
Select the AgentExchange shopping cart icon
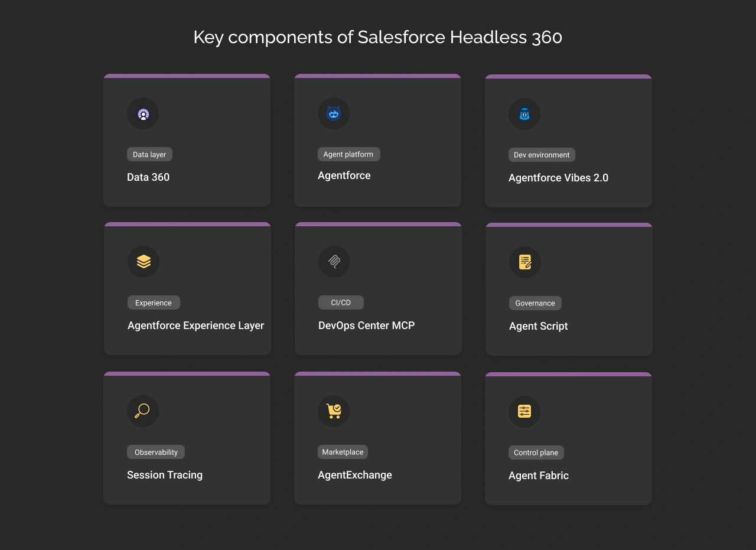[x=334, y=411]
